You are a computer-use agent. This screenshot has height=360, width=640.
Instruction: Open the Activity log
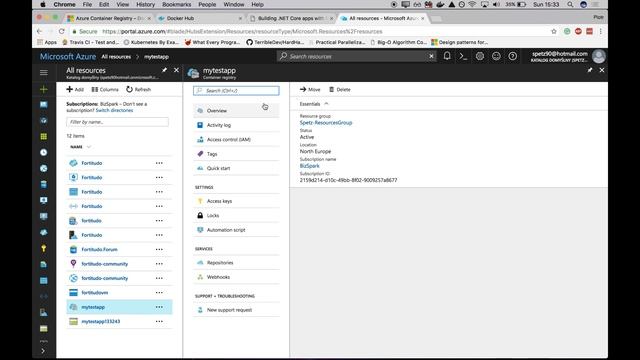(236, 125)
